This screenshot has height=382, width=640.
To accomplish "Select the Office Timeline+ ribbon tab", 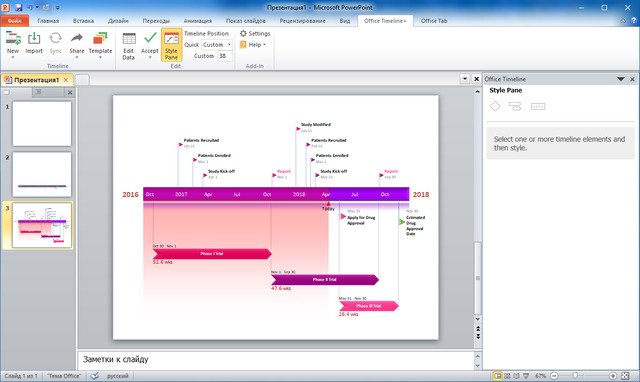I will pos(385,21).
